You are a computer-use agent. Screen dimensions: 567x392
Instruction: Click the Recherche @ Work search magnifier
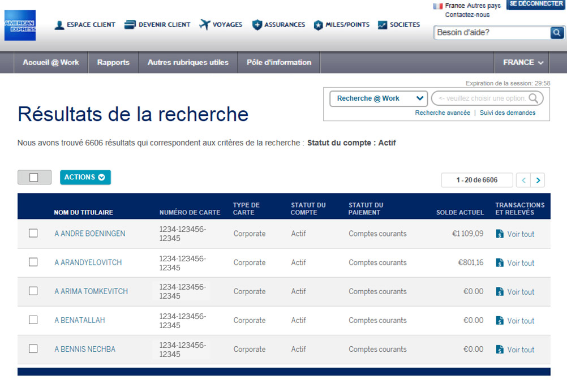[533, 98]
